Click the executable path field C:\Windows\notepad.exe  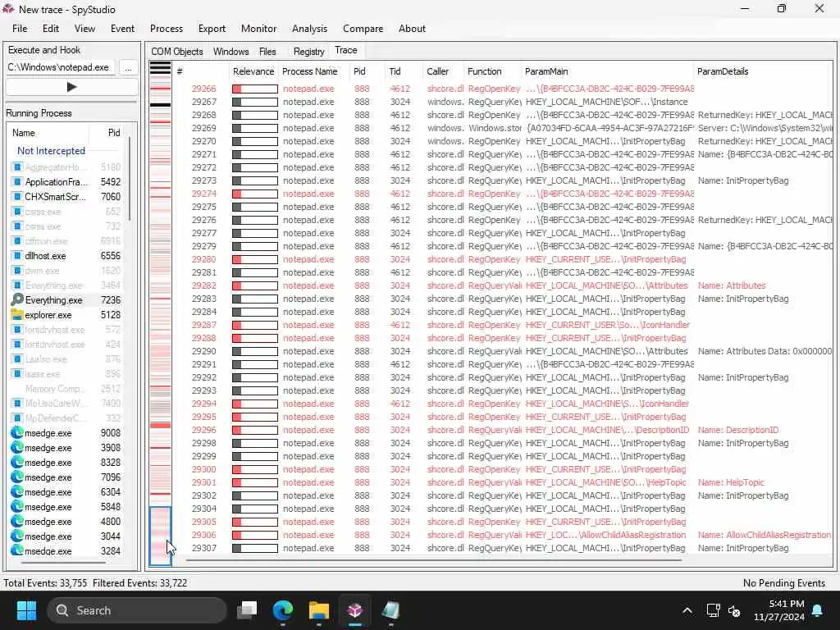[60, 67]
